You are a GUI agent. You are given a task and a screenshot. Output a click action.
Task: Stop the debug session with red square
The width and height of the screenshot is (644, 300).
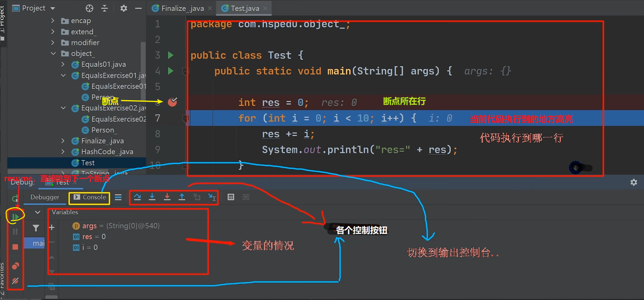(15, 247)
